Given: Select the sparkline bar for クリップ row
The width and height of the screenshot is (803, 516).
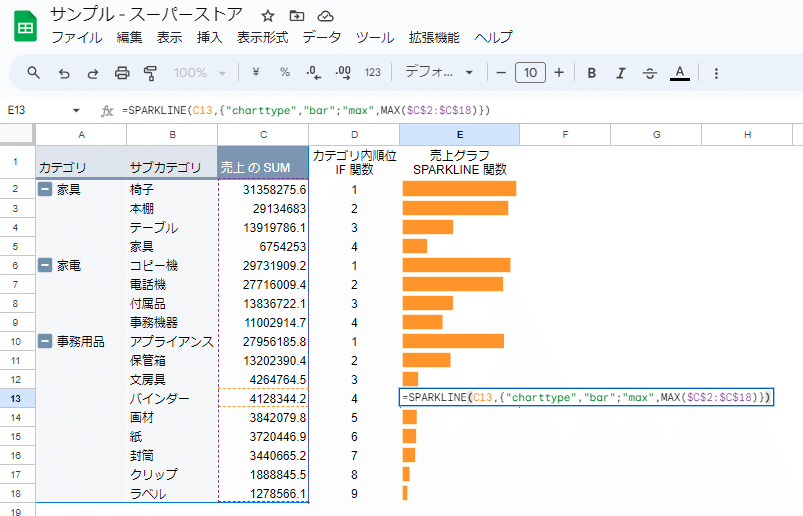Looking at the screenshot, I should coord(406,474).
